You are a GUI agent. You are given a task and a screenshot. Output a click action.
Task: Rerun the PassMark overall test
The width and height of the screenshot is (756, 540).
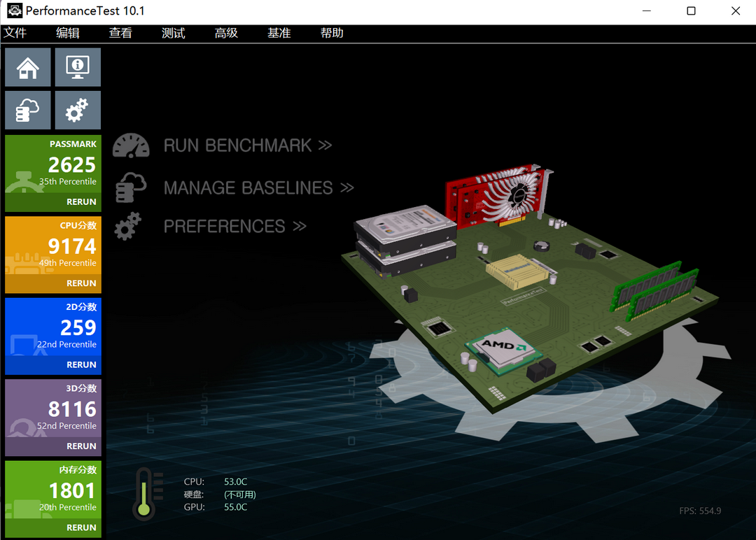tap(81, 202)
